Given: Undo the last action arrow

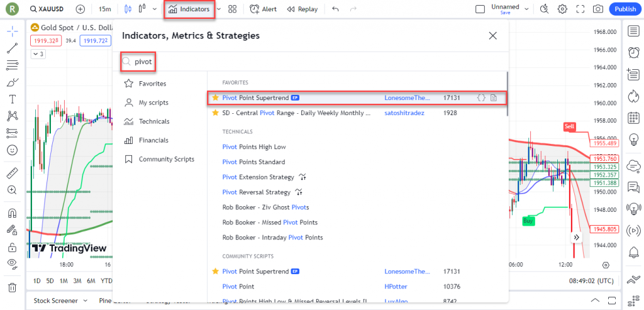Looking at the screenshot, I should click(x=336, y=9).
